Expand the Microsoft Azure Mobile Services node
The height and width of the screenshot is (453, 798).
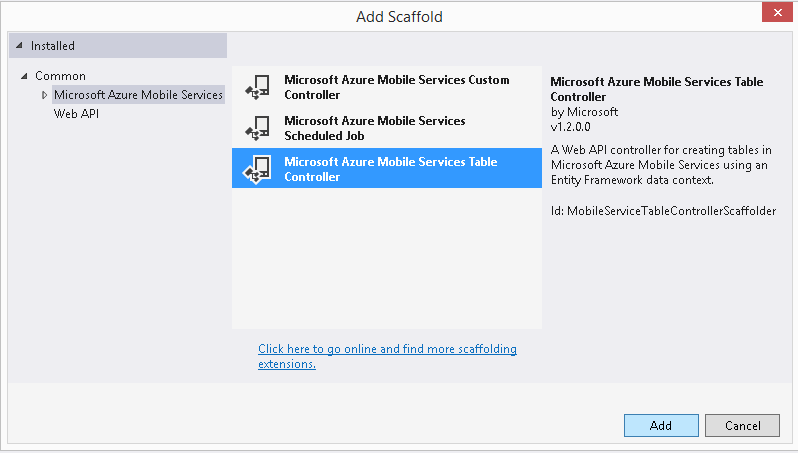coord(44,95)
